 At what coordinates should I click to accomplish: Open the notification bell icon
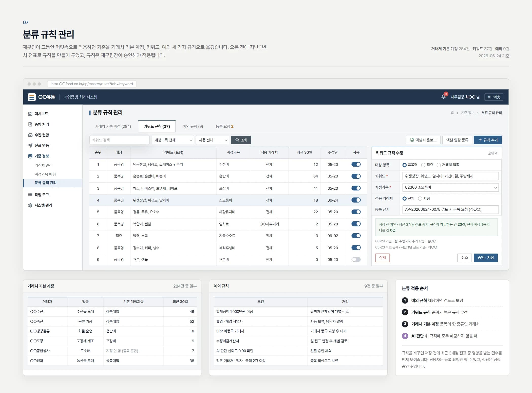(443, 97)
